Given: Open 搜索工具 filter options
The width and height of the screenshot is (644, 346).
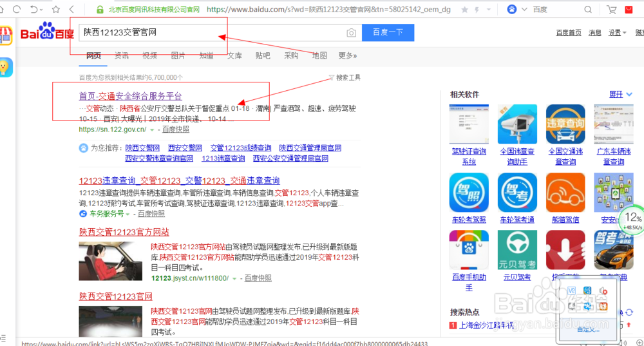Looking at the screenshot, I should [x=345, y=77].
